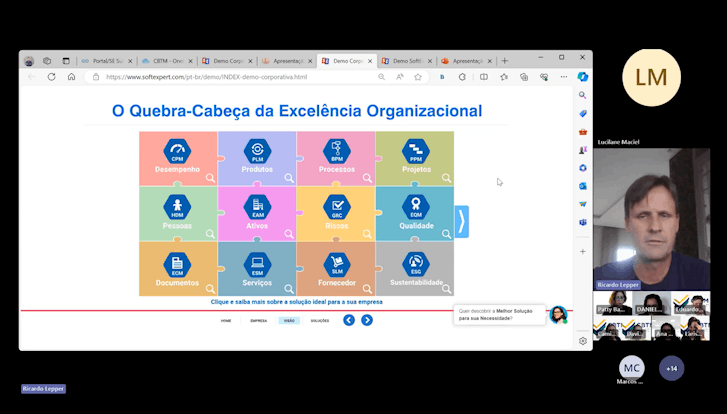This screenshot has height=414, width=727.
Task: Open the PLM Produtos puzzle piece
Action: click(x=257, y=151)
